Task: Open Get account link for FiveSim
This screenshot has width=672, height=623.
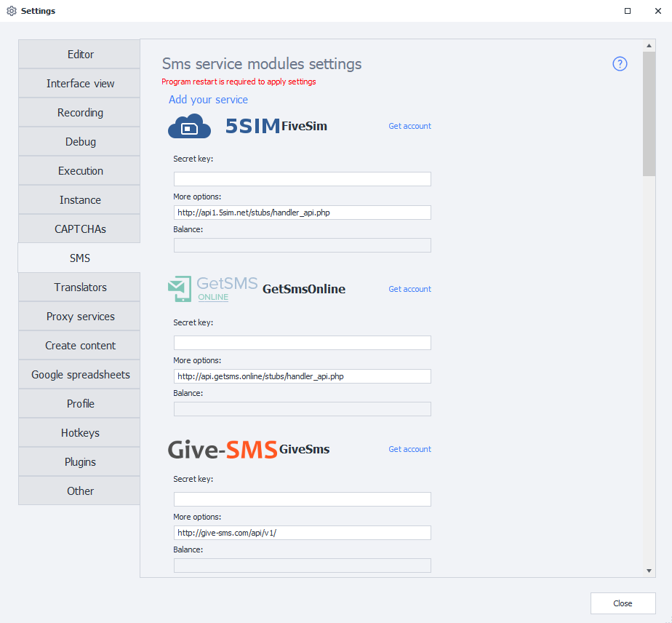Action: (409, 126)
